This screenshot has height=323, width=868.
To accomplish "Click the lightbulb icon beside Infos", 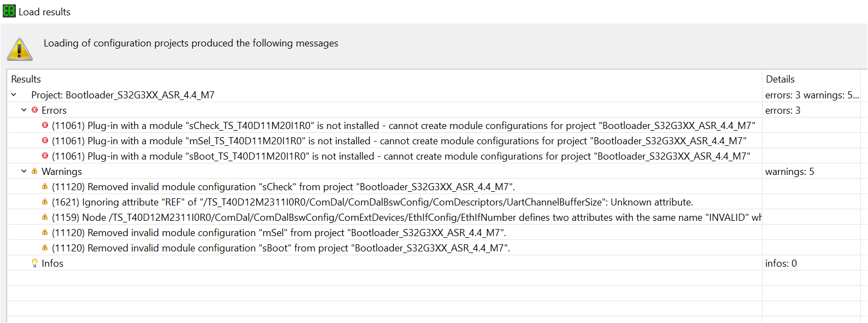I will [x=34, y=263].
